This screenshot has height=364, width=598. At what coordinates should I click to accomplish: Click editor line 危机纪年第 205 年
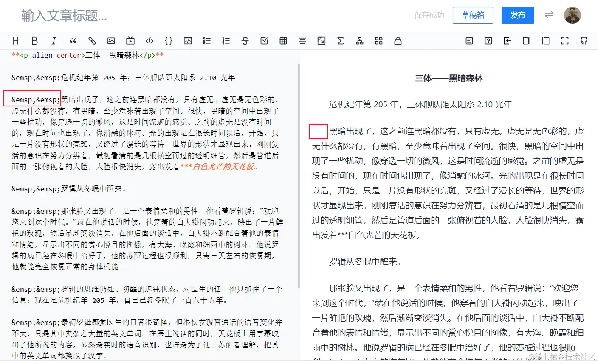[123, 78]
